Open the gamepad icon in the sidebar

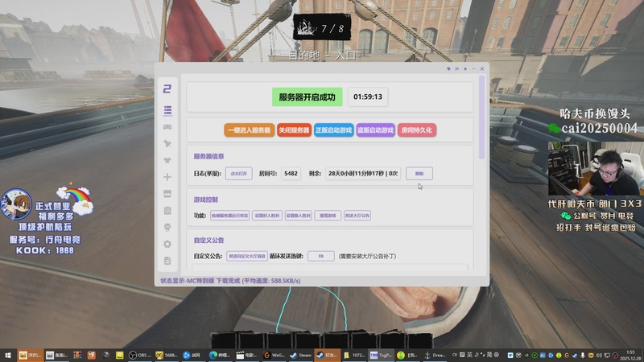pyautogui.click(x=167, y=127)
